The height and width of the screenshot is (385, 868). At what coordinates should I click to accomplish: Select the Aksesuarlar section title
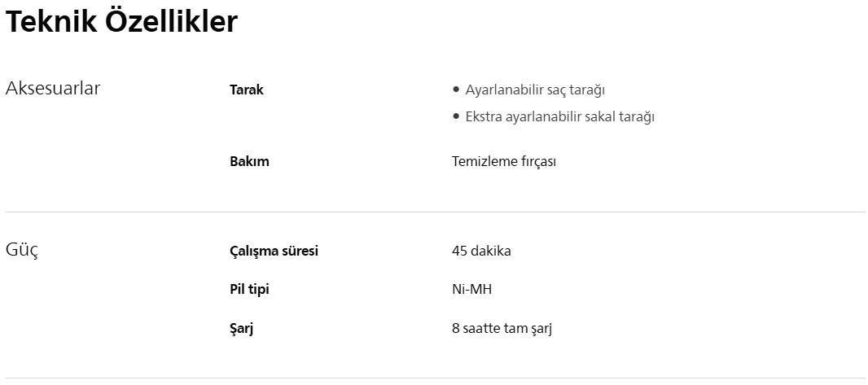coord(53,89)
